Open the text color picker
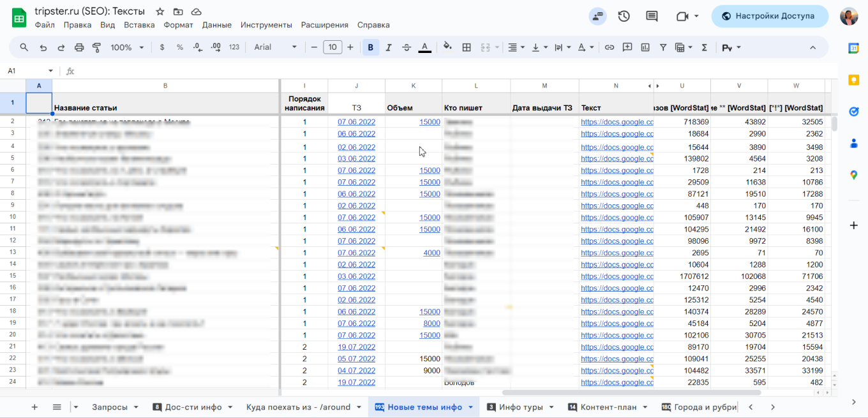868x418 pixels. click(425, 47)
